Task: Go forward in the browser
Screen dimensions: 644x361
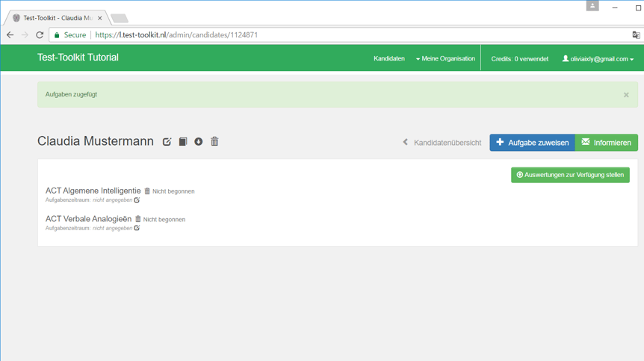Action: [25, 35]
